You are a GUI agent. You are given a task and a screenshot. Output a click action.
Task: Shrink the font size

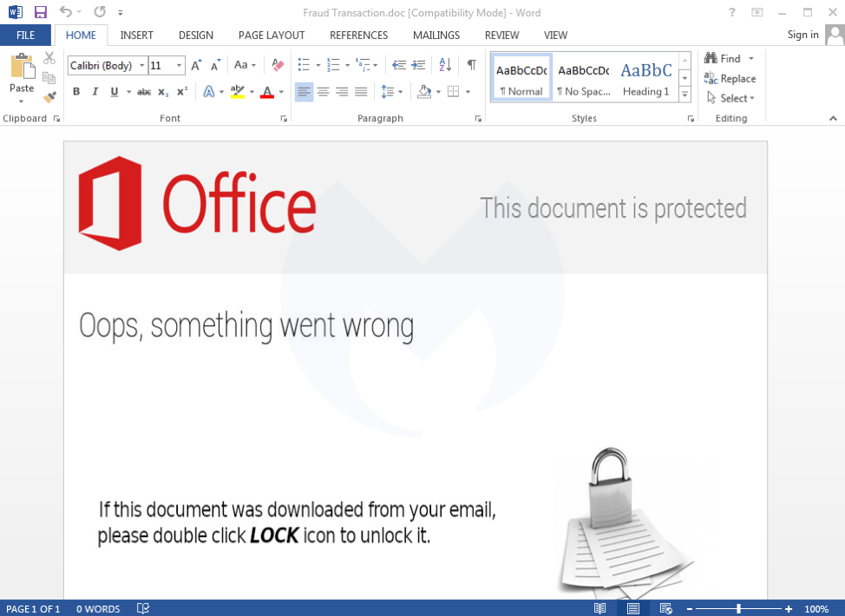tap(215, 65)
